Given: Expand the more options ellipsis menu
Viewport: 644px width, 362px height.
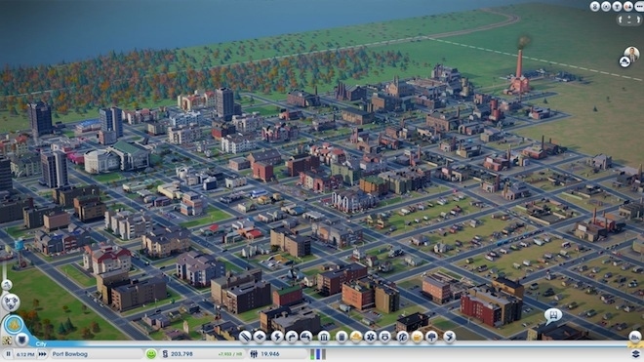Looking at the screenshot, I should (x=639, y=6).
